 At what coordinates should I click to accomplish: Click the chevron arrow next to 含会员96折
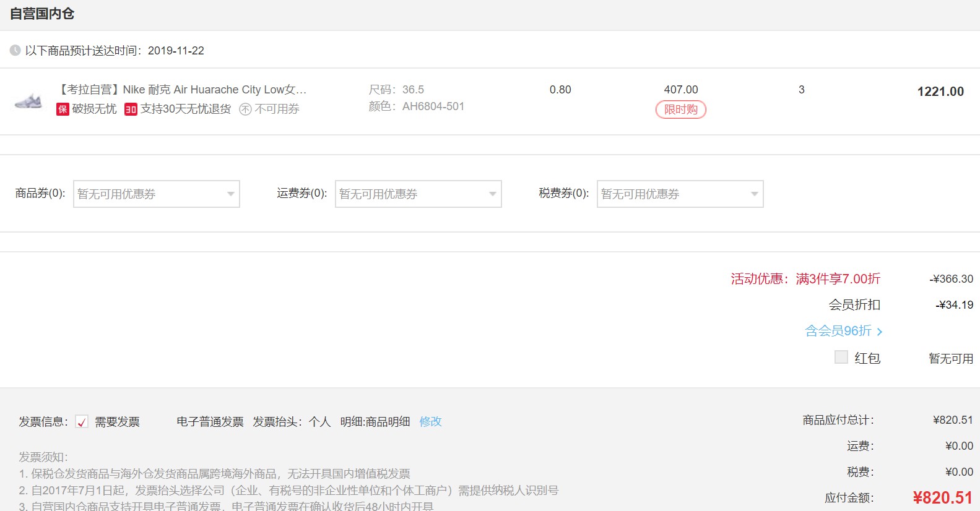pyautogui.click(x=879, y=332)
